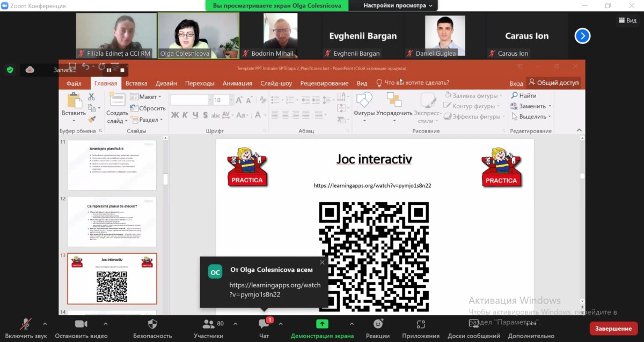Switch to the Слайд-шоу ribbon tab
644x342 pixels.
pyautogui.click(x=276, y=83)
